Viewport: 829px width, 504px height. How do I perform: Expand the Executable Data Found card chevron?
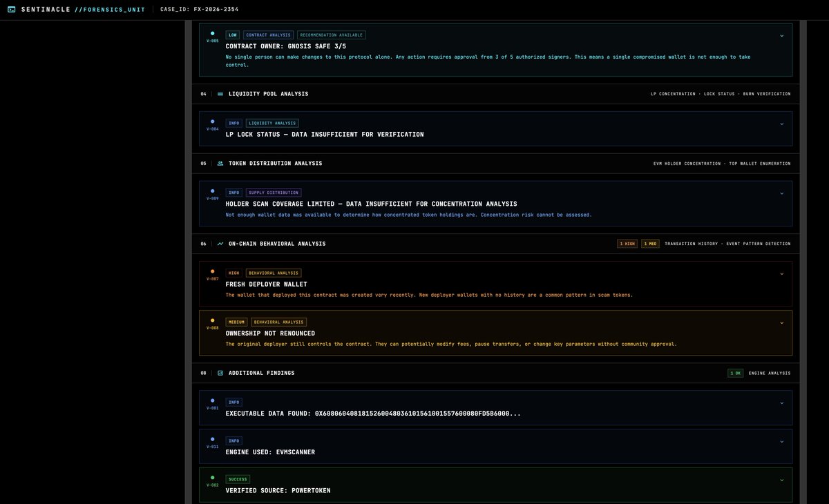click(782, 403)
